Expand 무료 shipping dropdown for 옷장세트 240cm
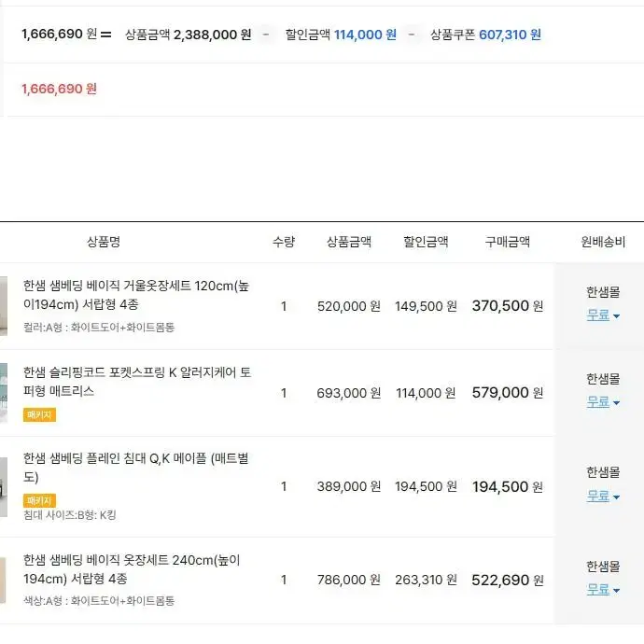The width and height of the screenshot is (644, 644). (603, 590)
